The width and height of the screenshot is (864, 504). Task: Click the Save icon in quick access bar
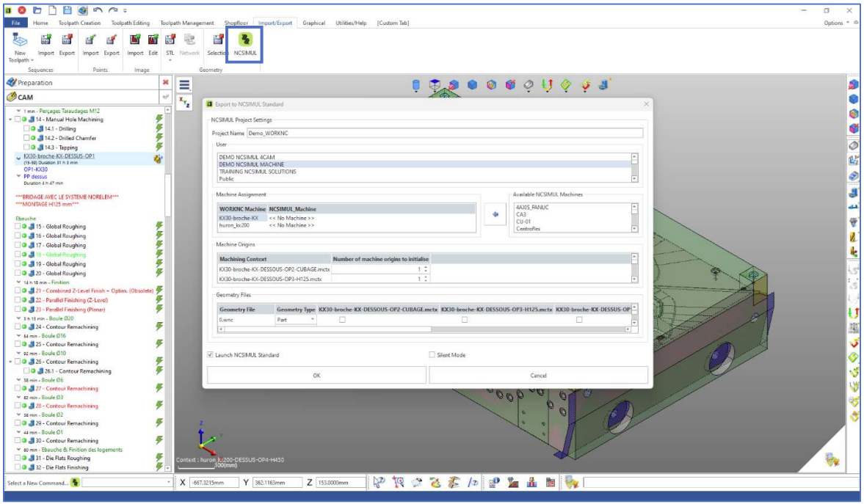click(67, 10)
